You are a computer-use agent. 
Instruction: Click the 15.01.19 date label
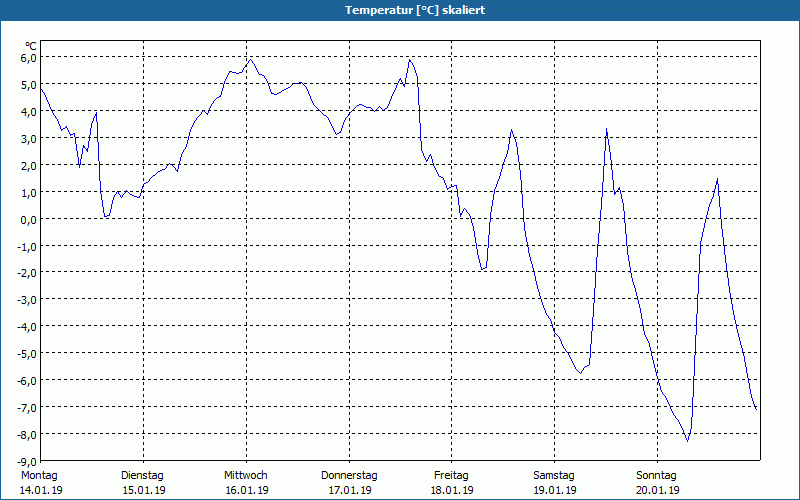click(144, 490)
